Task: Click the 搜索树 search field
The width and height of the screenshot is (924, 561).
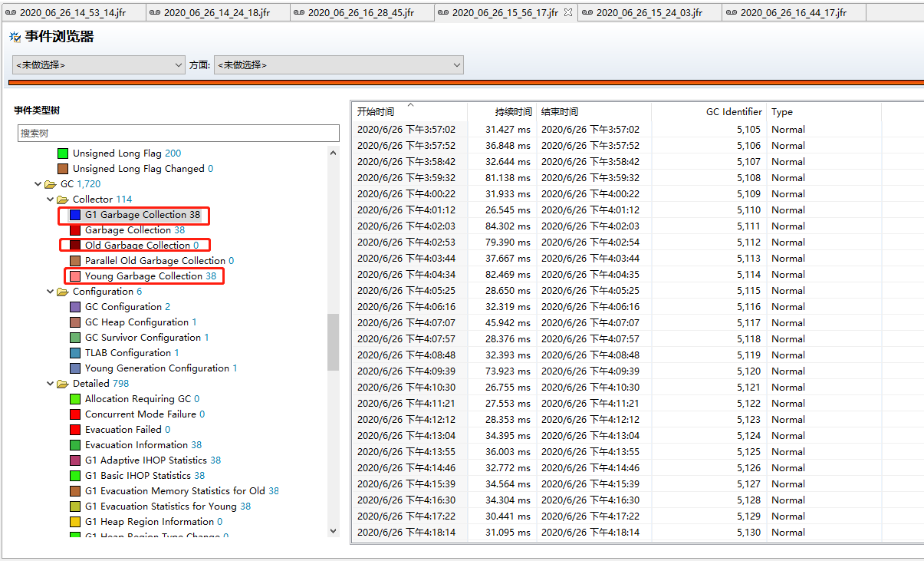Action: tap(178, 134)
